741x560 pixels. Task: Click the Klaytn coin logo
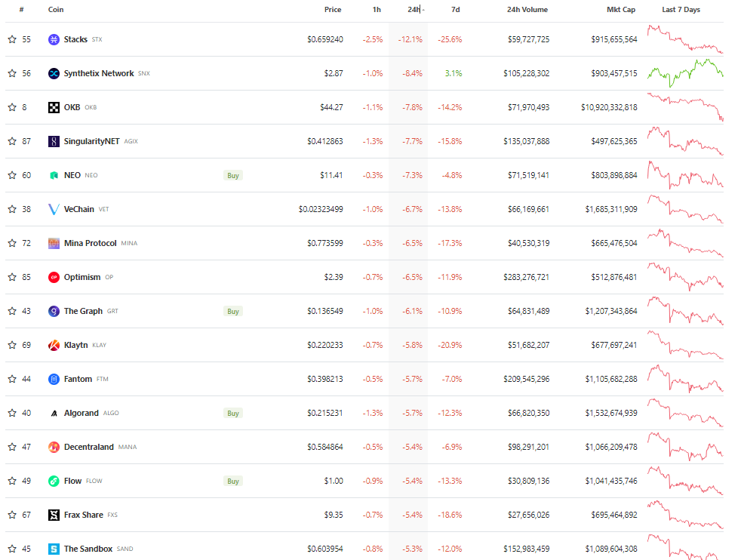(54, 345)
